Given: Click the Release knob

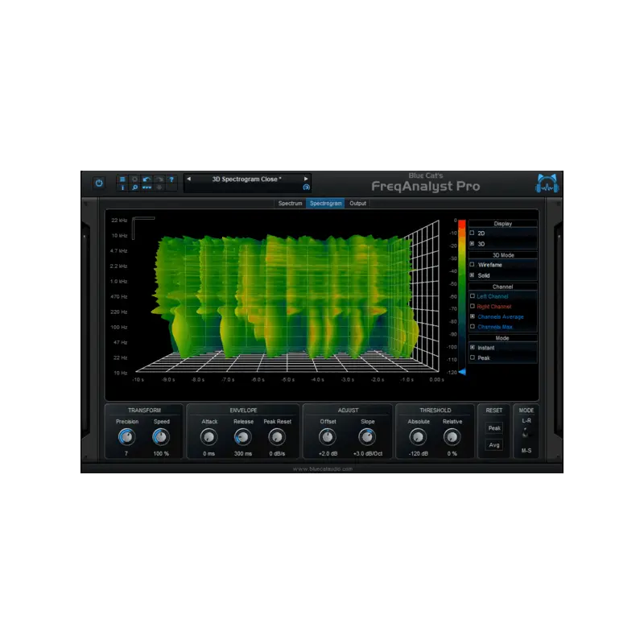Looking at the screenshot, I should [x=243, y=437].
